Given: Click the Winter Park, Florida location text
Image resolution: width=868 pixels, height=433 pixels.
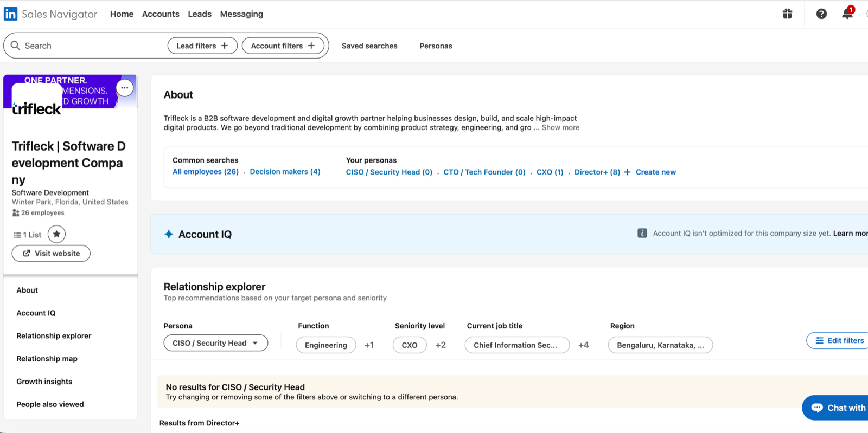Looking at the screenshot, I should pos(70,202).
